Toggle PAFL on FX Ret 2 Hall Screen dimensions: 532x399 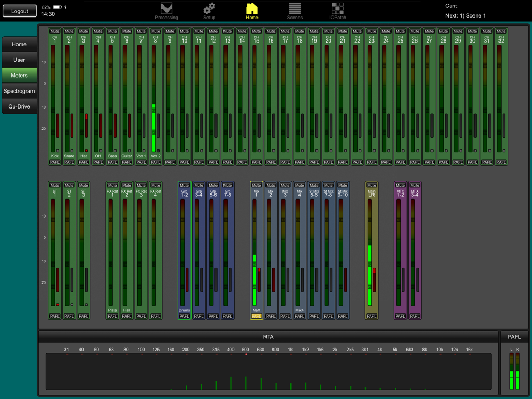click(x=127, y=316)
